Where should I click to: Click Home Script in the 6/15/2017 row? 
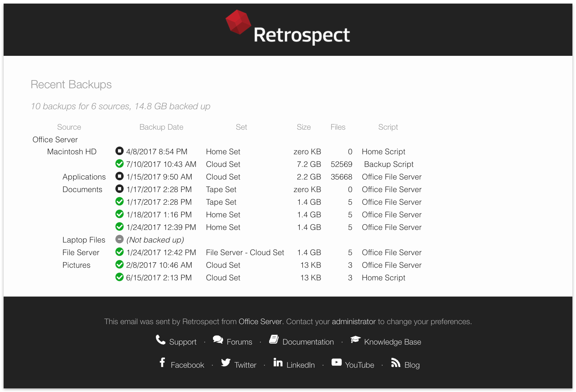[x=383, y=278]
